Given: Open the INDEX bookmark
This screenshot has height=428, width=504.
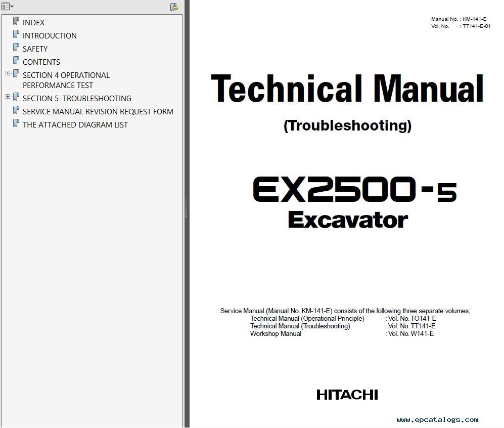Looking at the screenshot, I should pos(33,22).
